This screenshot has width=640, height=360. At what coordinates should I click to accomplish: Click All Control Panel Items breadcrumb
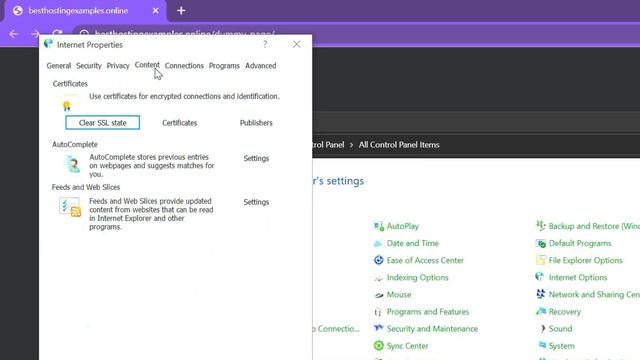[x=399, y=145]
